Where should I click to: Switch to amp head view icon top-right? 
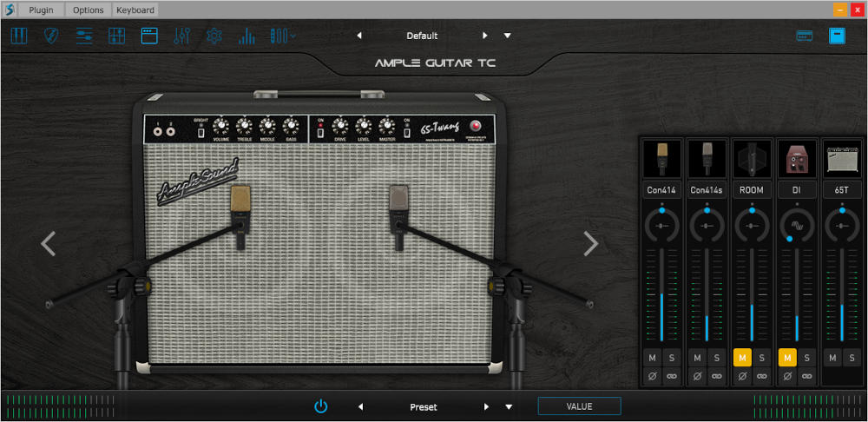(x=805, y=36)
